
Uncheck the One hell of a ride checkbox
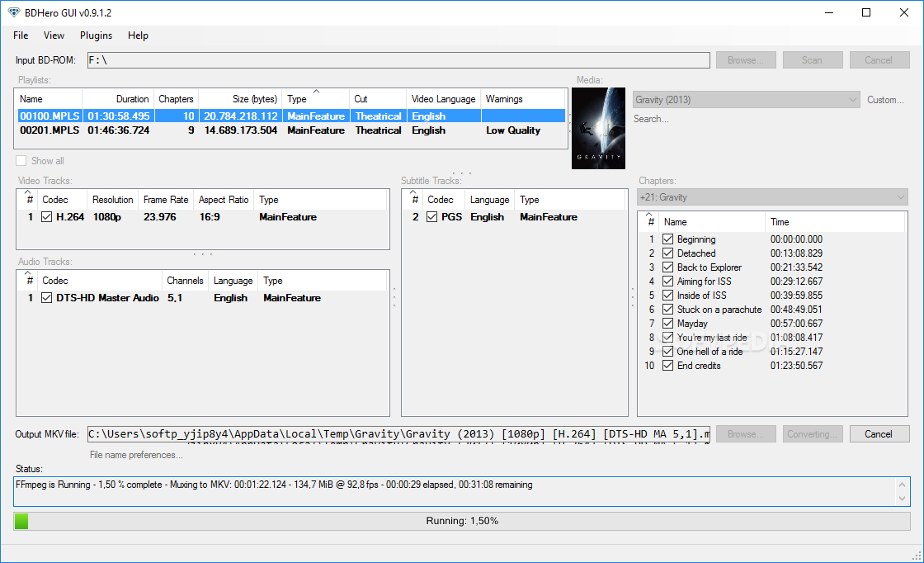(667, 352)
